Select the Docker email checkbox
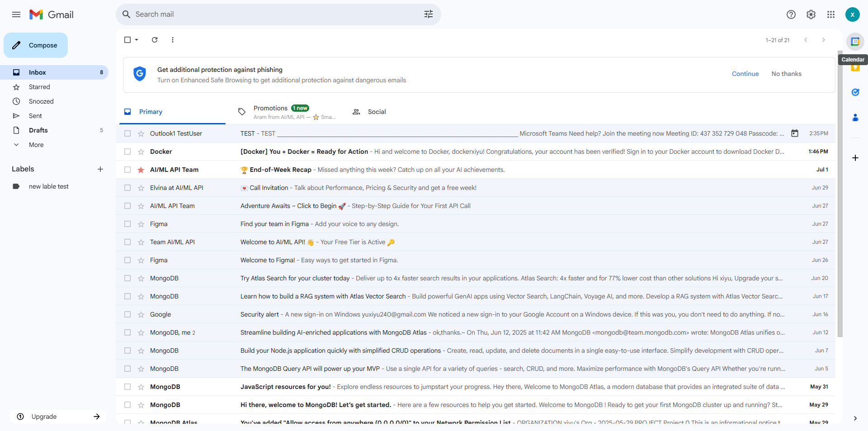The image size is (868, 431). click(127, 152)
